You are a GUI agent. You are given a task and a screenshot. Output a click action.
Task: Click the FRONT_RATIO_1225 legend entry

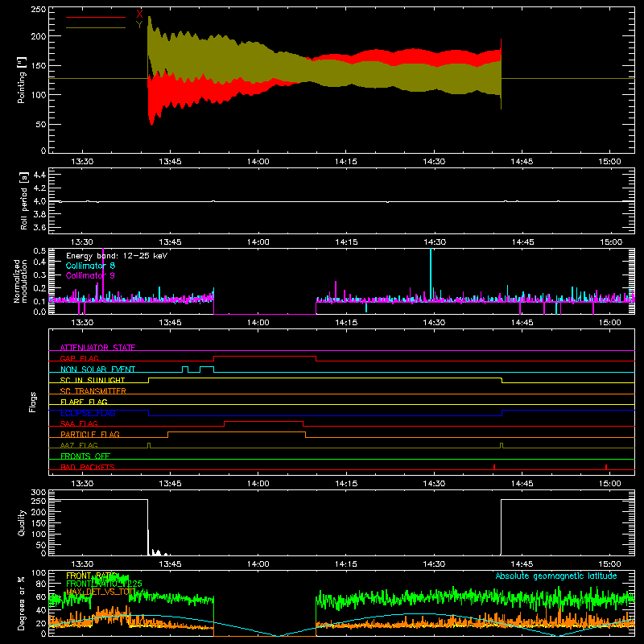click(104, 584)
